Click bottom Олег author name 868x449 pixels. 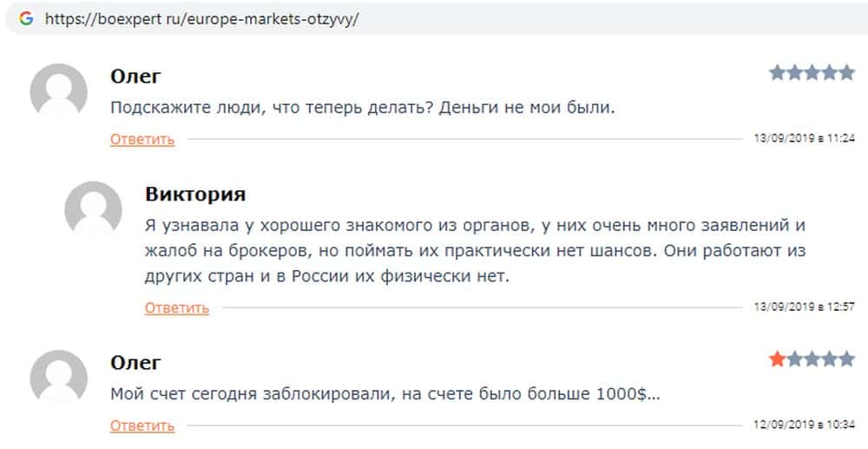pyautogui.click(x=135, y=362)
